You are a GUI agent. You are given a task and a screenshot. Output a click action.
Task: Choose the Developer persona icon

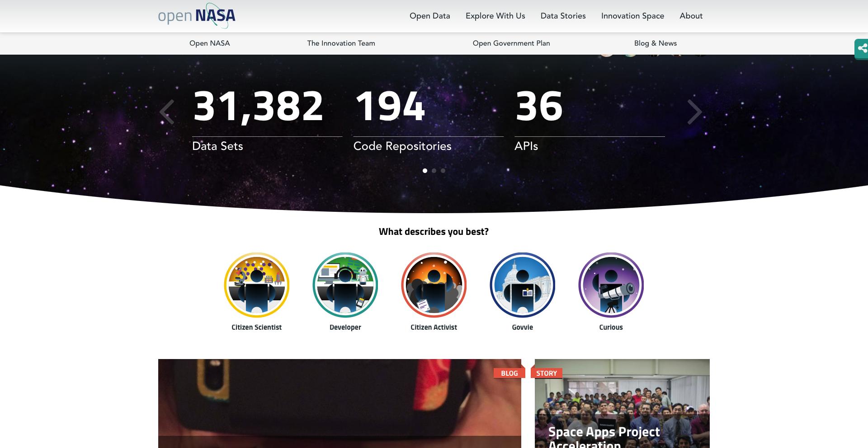pyautogui.click(x=345, y=285)
